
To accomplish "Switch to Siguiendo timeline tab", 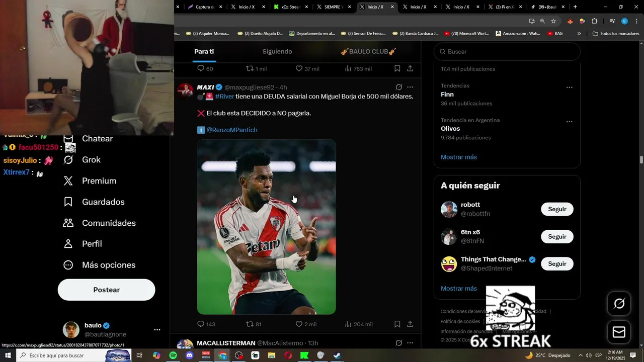I will [277, 52].
